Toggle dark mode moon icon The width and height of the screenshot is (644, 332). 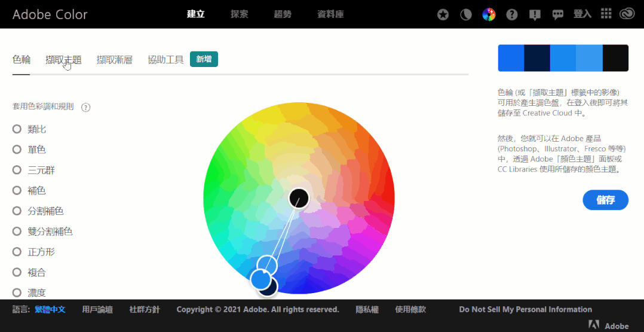pos(466,15)
